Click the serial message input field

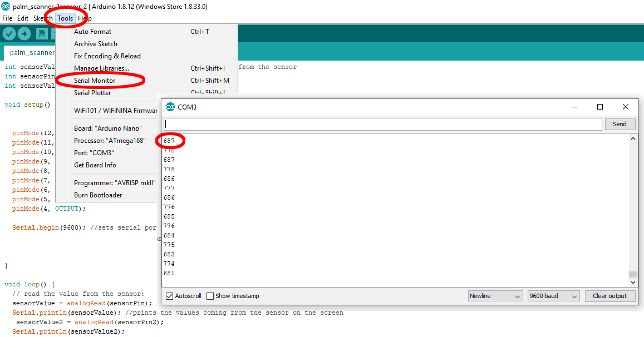coord(384,123)
